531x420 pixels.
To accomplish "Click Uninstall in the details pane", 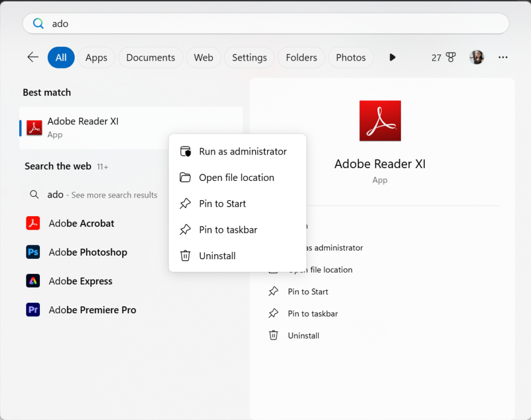I will coord(303,335).
